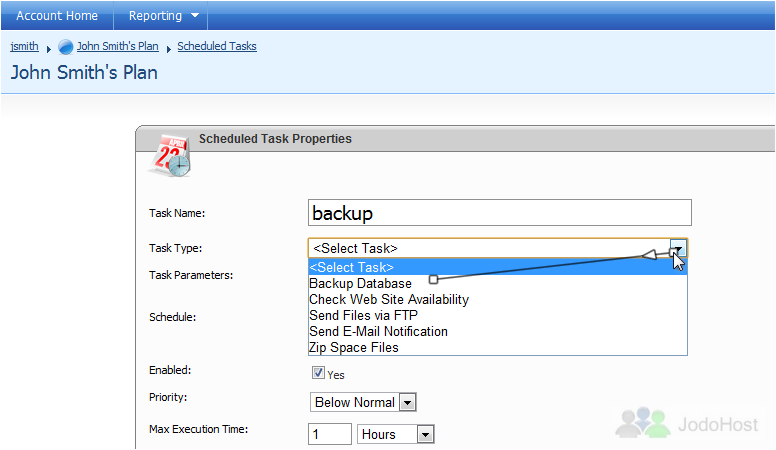Click the breadcrumb arrow before Scheduled Tasks
The width and height of the screenshot is (776, 450).
(168, 49)
